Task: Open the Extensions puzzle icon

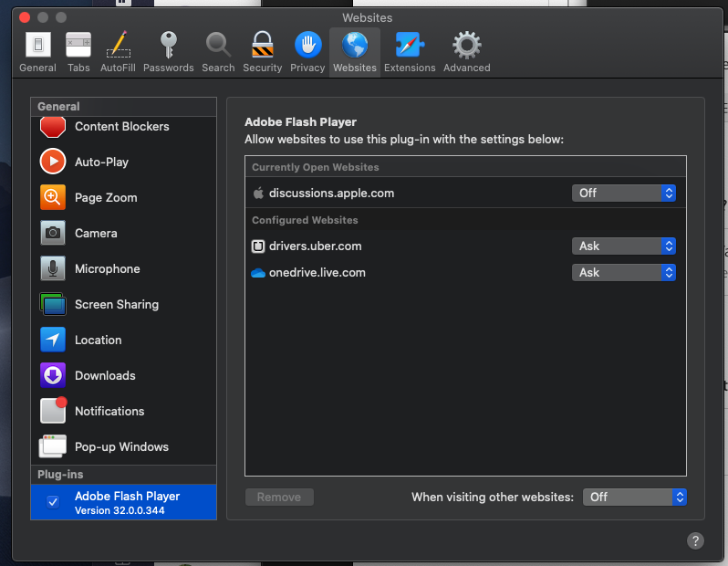Action: (x=410, y=45)
